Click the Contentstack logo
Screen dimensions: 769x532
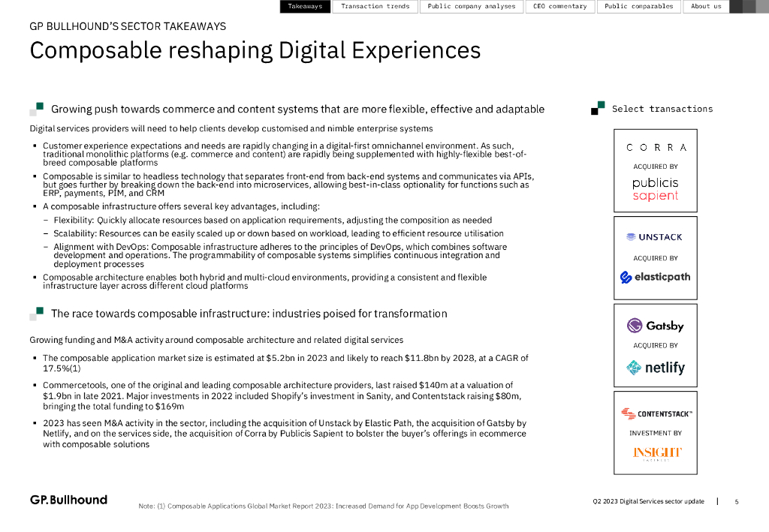pos(656,413)
